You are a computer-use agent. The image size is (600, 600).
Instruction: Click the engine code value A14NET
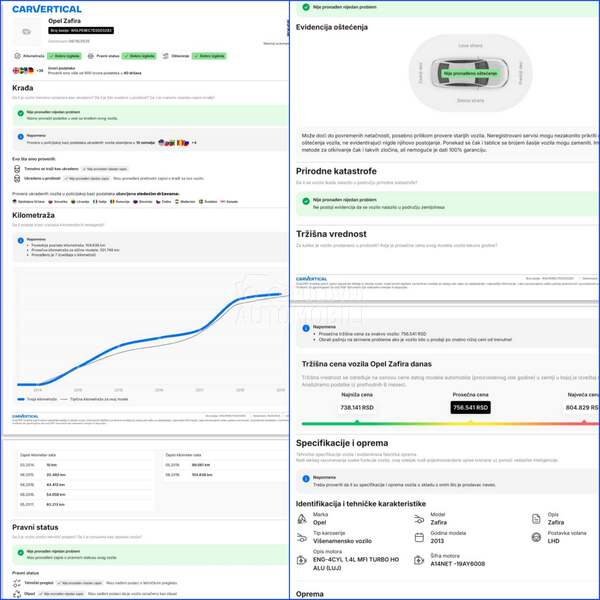pyautogui.click(x=457, y=564)
